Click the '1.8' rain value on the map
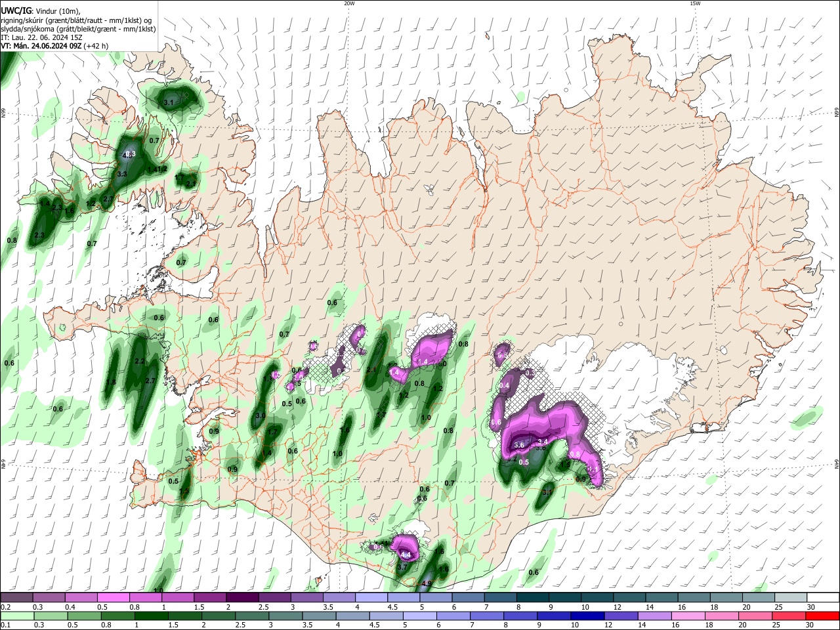This screenshot has height=630, width=840. click(x=111, y=382)
